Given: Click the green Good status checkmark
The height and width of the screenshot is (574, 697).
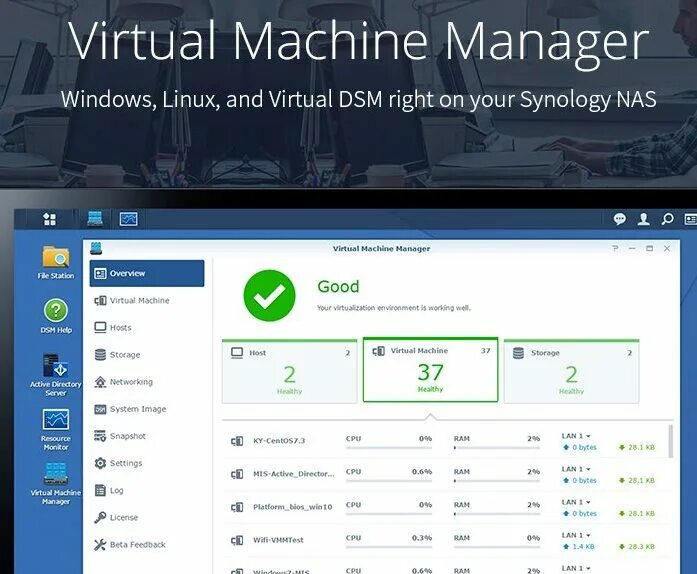Looking at the screenshot, I should coord(269,296).
